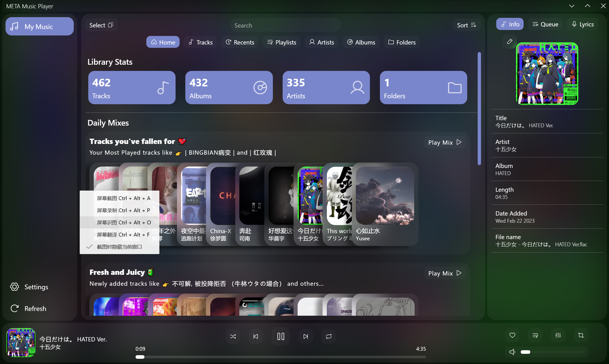Switch to mini player using the crop icon
Image resolution: width=609 pixels, height=364 pixels.
point(580,335)
